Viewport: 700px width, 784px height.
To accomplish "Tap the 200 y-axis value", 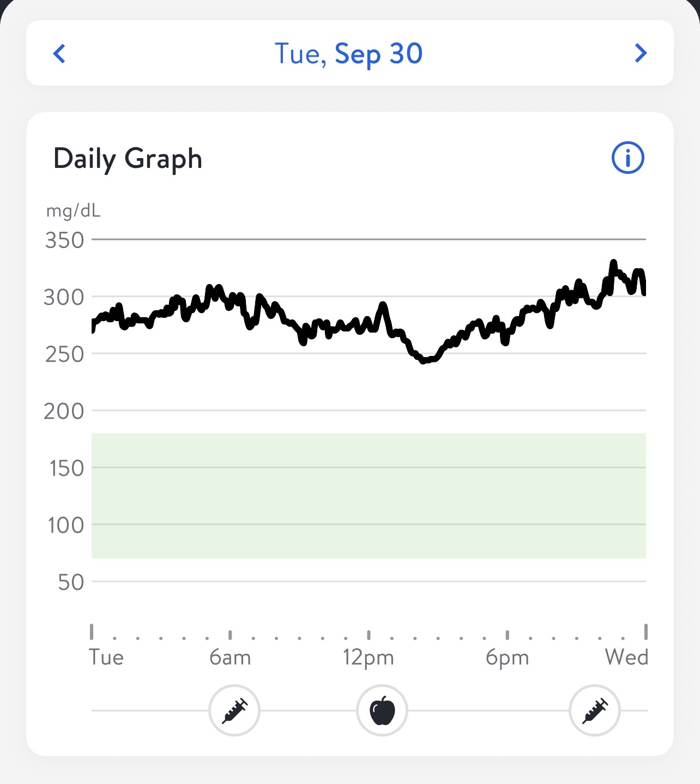I will point(64,411).
